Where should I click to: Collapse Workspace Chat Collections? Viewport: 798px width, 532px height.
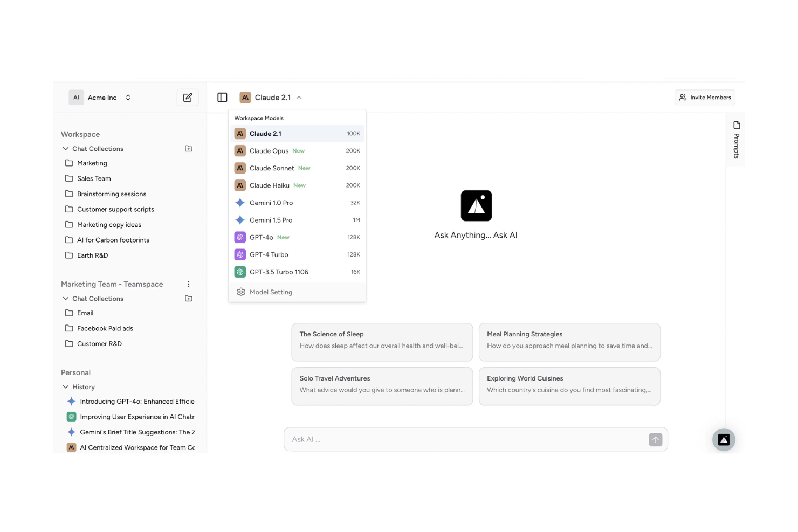(66, 149)
